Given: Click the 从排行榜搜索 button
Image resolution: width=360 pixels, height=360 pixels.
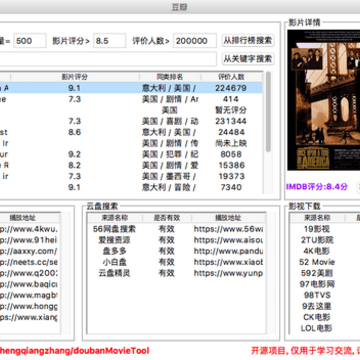Looking at the screenshot, I should point(248,41).
